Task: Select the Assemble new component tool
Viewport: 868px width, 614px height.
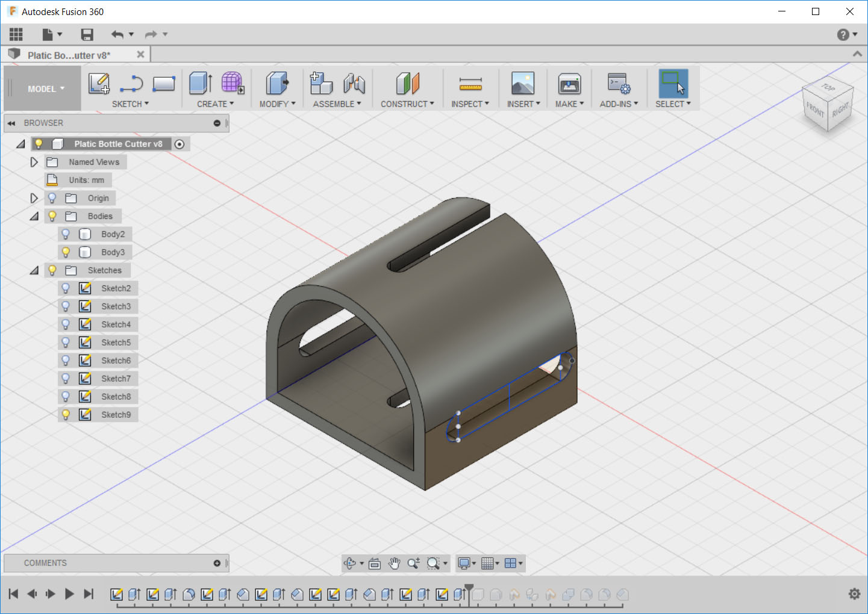Action: [x=321, y=84]
